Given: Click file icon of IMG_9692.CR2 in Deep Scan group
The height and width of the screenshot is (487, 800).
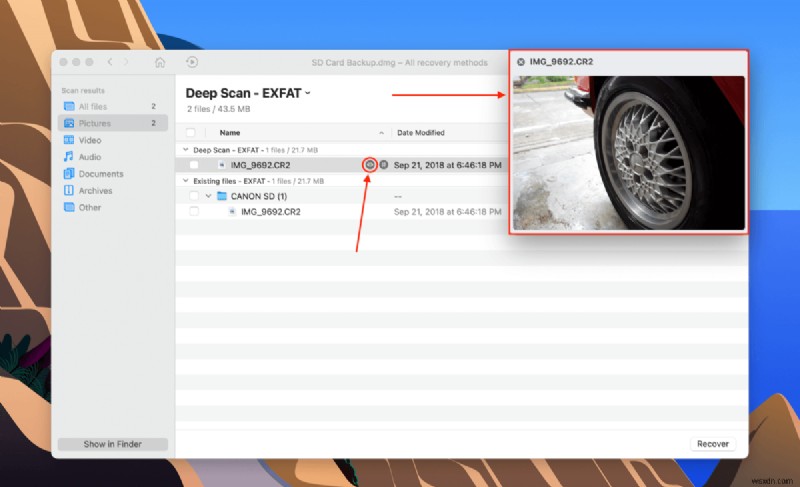Looking at the screenshot, I should 221,165.
